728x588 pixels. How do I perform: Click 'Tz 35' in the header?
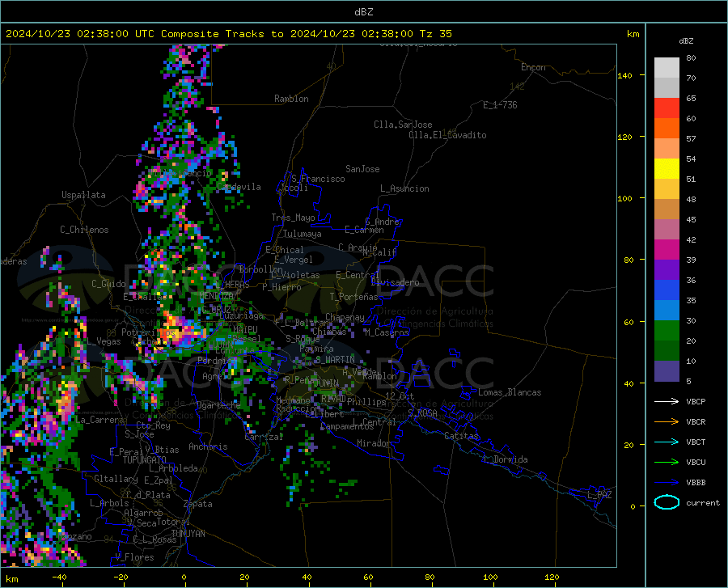436,34
